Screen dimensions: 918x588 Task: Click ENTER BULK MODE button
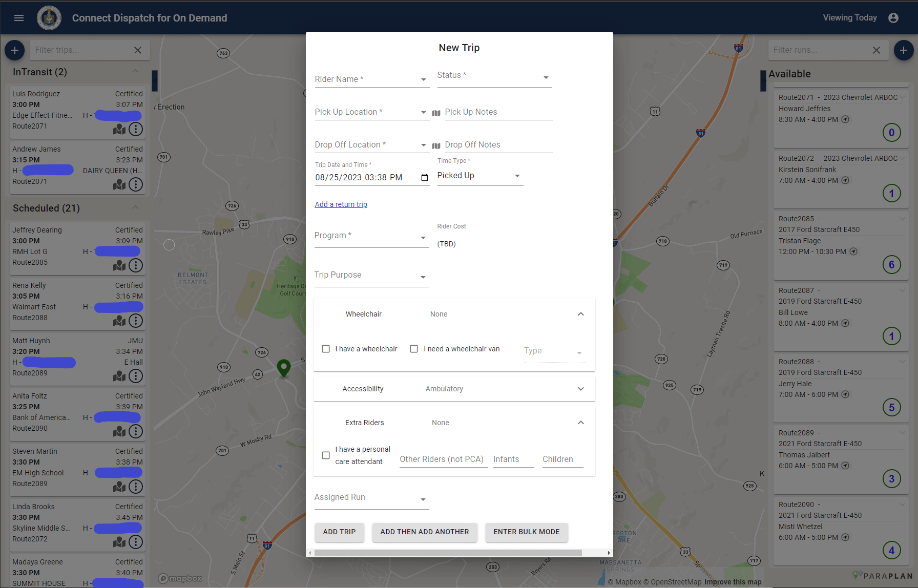[x=527, y=532]
